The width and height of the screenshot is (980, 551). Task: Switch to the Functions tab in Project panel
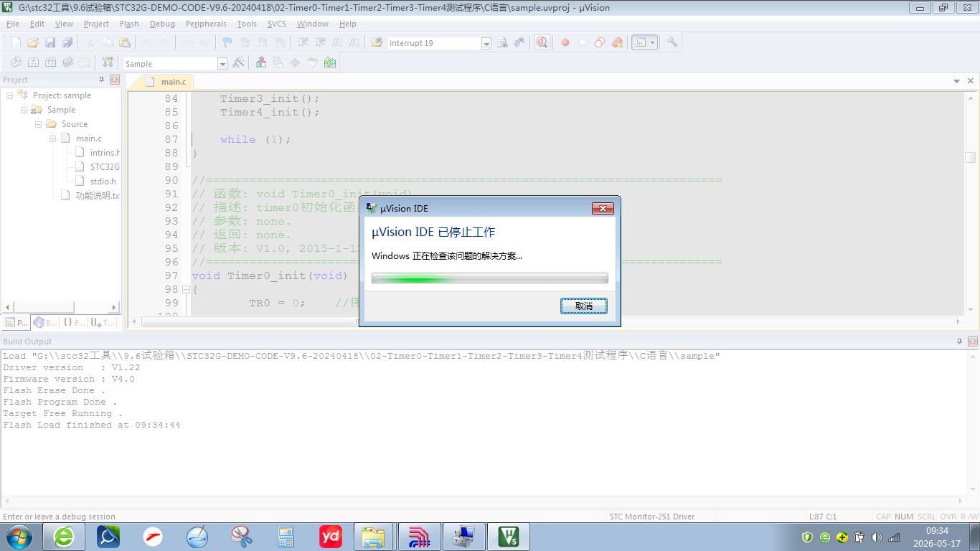(x=73, y=323)
